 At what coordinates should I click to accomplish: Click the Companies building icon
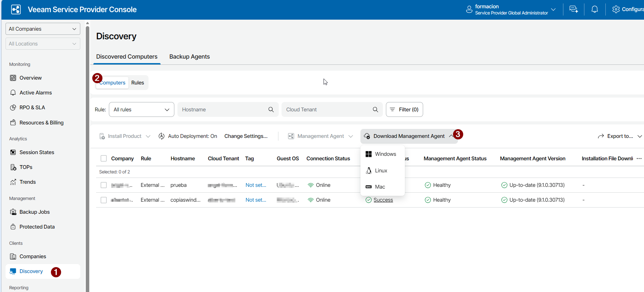(13, 256)
